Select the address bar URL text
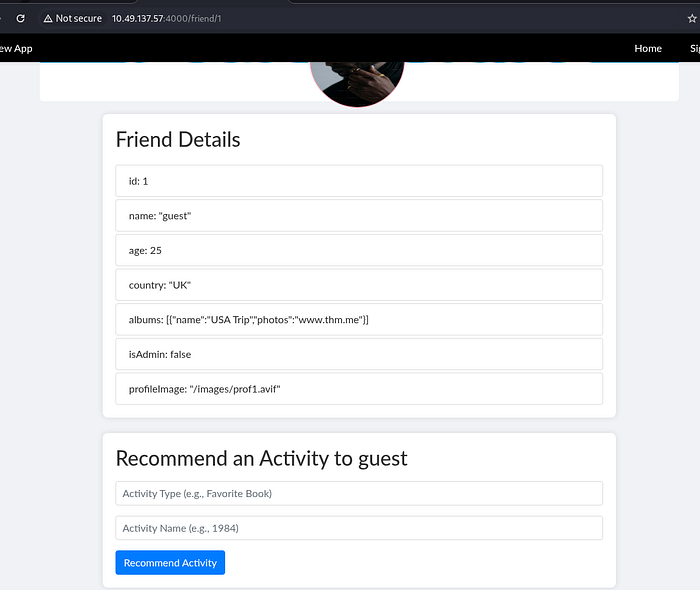Screen dimensions: 700x590 166,18
